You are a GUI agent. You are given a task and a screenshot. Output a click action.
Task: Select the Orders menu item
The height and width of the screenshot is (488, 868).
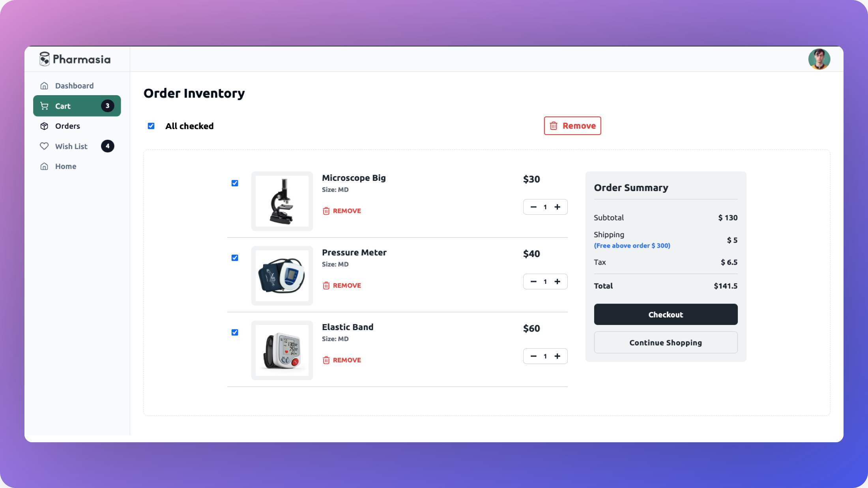67,126
